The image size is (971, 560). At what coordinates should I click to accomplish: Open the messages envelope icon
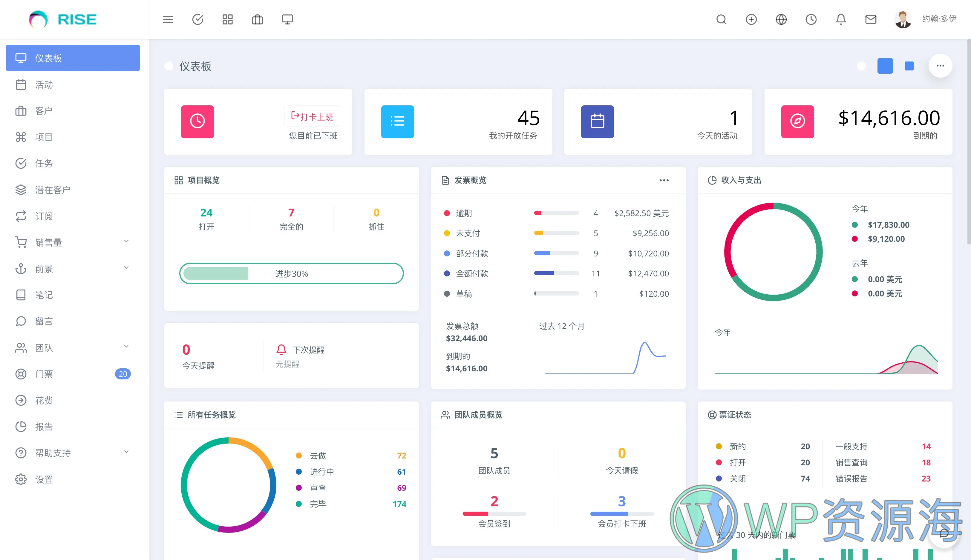(x=871, y=19)
